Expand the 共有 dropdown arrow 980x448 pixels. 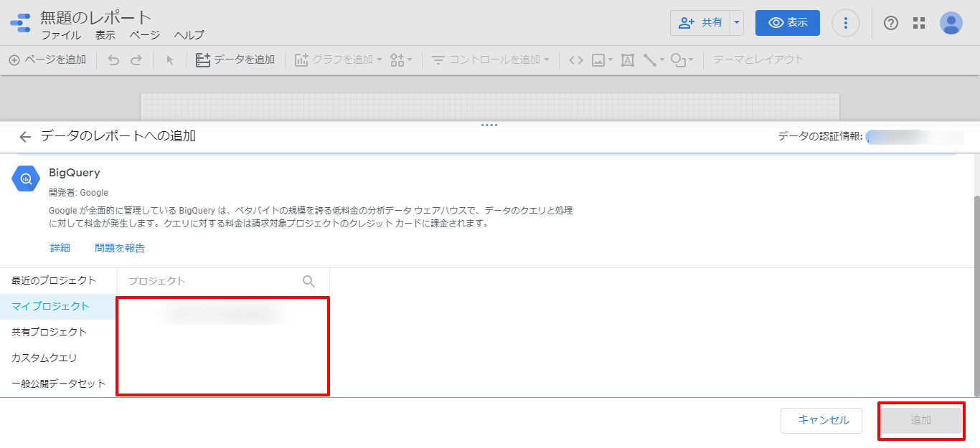tap(737, 23)
